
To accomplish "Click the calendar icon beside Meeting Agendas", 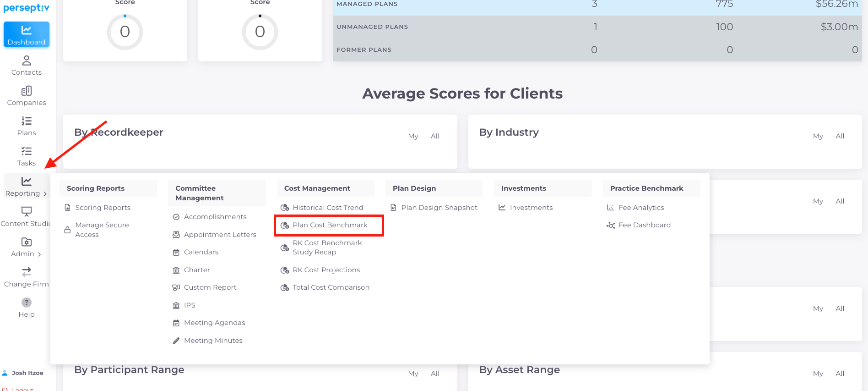I will pyautogui.click(x=176, y=323).
